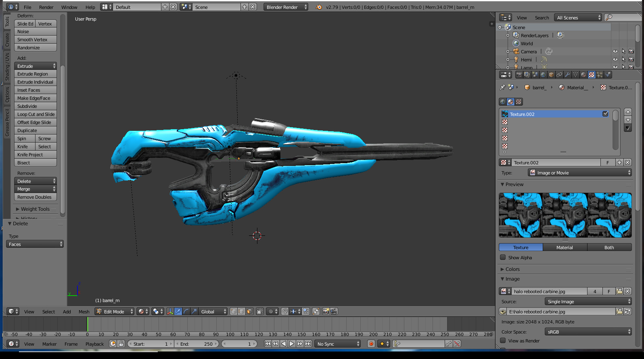Screen dimensions: 644x359
Task: Switch preview to Both tab
Action: (609, 247)
